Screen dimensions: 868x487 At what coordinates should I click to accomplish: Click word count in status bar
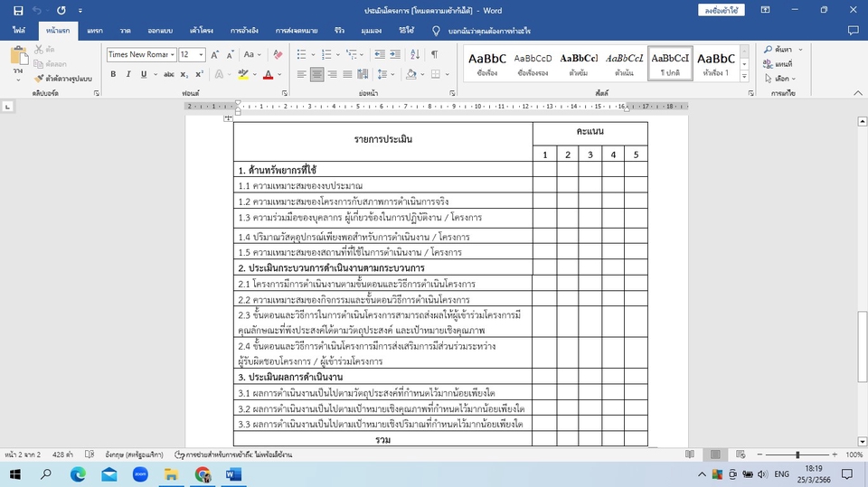click(62, 454)
